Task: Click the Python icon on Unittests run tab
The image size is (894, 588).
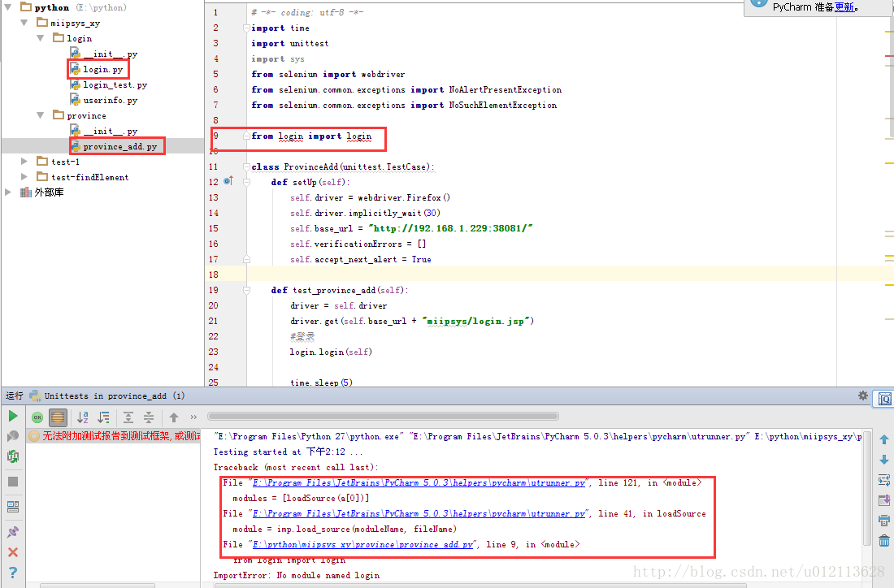Action: pos(35,396)
